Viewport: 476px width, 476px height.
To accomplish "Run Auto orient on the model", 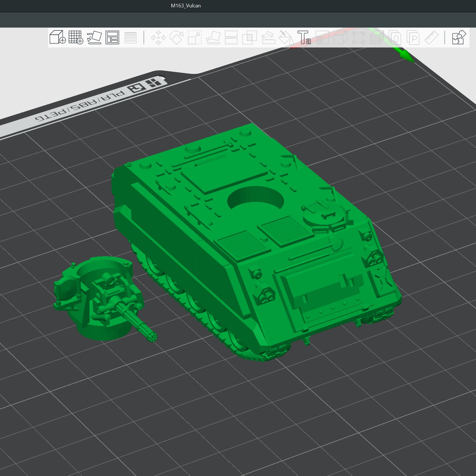I will pyautogui.click(x=94, y=37).
